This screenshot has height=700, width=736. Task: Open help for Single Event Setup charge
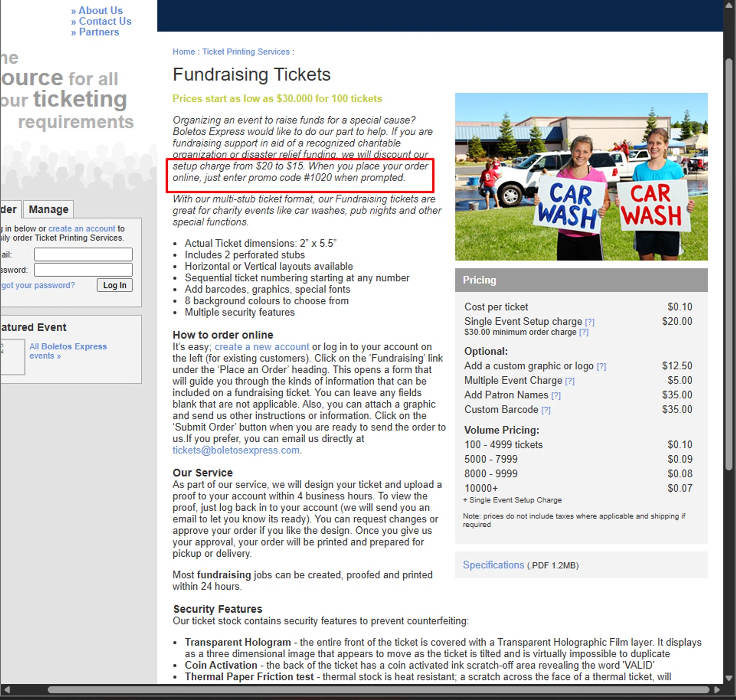coord(590,322)
